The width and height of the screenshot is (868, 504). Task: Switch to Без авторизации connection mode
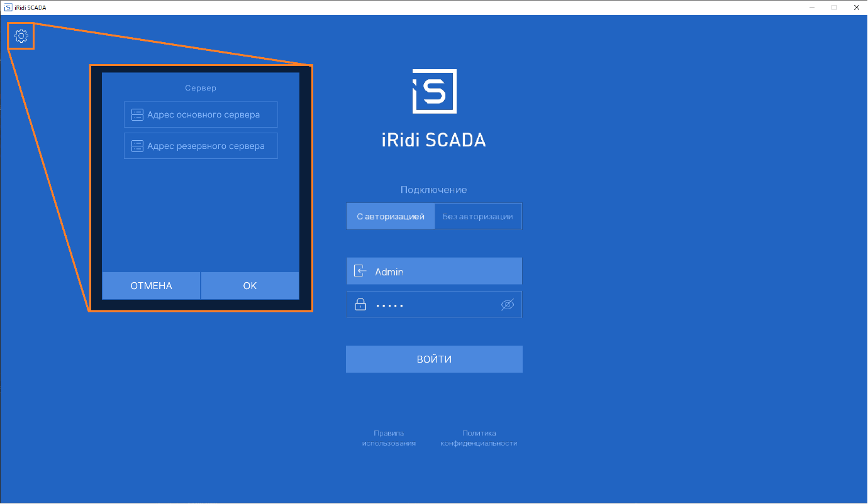[x=477, y=216]
